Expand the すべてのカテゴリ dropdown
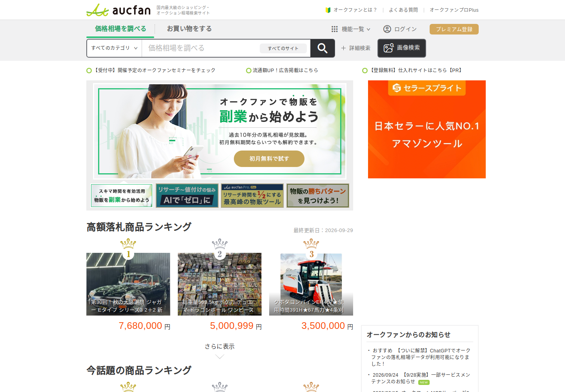 tap(114, 48)
